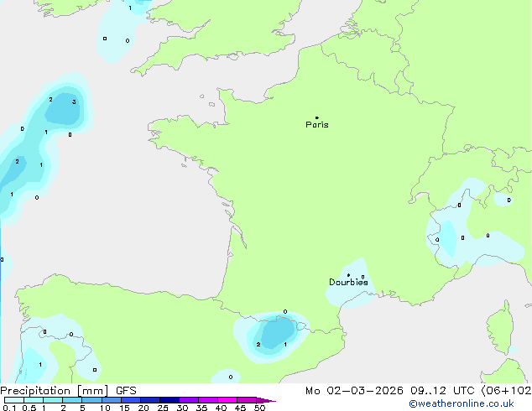Click the legend label 0.1
This screenshot has width=532, height=411.
pyautogui.click(x=9, y=408)
